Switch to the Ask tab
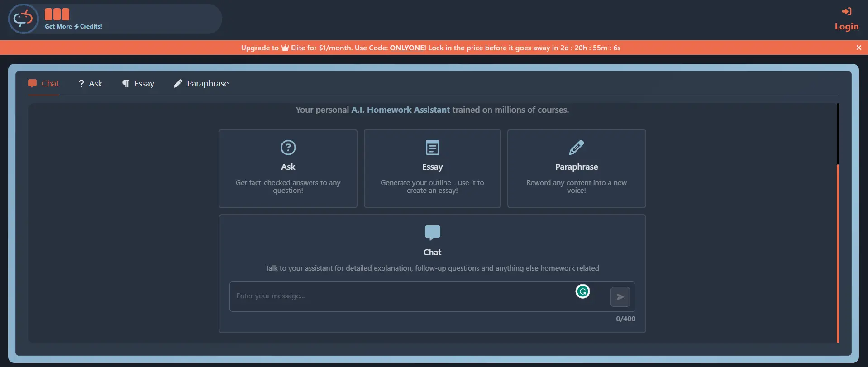Image resolution: width=868 pixels, height=367 pixels. click(x=90, y=83)
